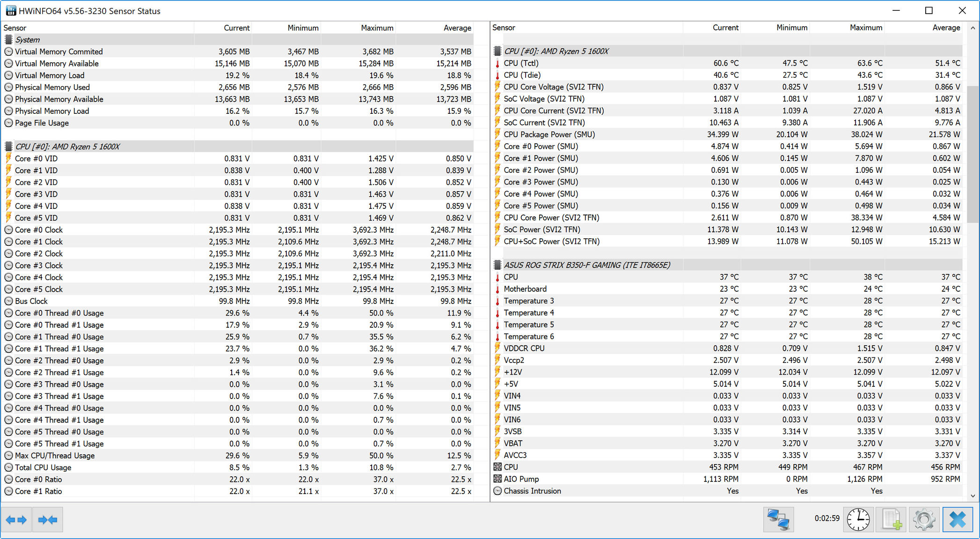Select the Physical Memory Used row
The height and width of the screenshot is (539, 980).
pos(239,87)
